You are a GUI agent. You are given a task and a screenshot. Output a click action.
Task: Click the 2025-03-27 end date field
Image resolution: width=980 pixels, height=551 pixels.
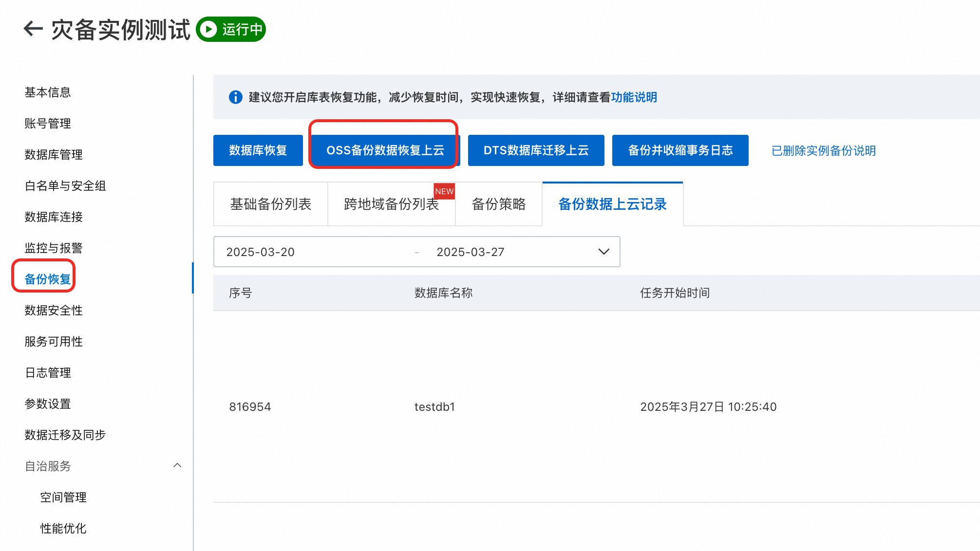coord(470,252)
